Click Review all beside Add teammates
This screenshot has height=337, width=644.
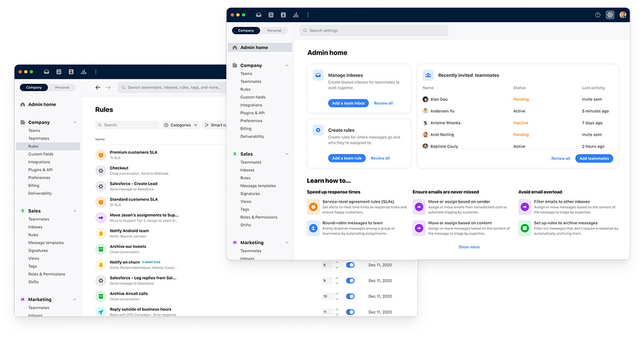coord(561,158)
